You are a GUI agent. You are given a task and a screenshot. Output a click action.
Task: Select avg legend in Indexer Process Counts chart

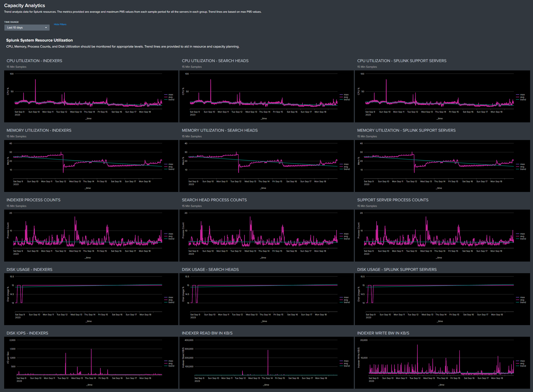pos(168,236)
